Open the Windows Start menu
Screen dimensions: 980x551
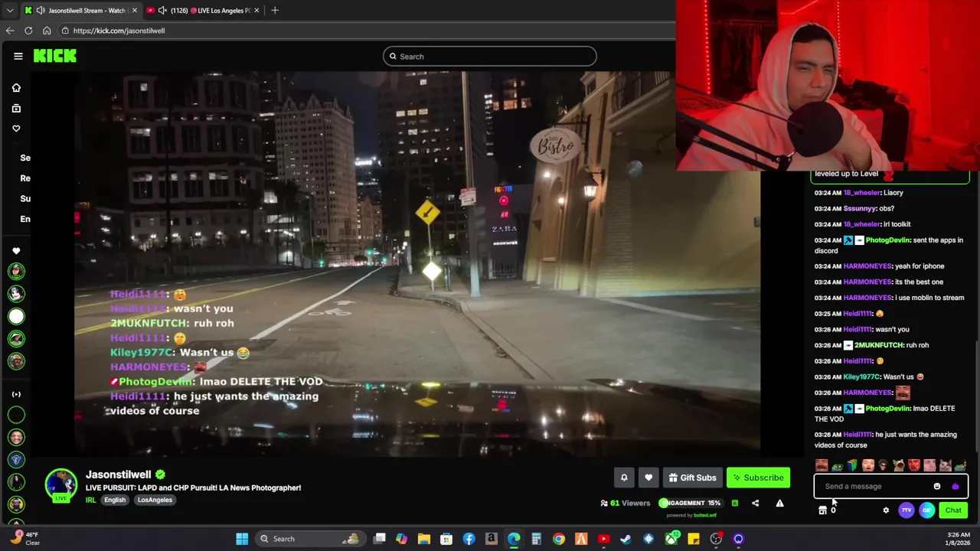click(242, 539)
